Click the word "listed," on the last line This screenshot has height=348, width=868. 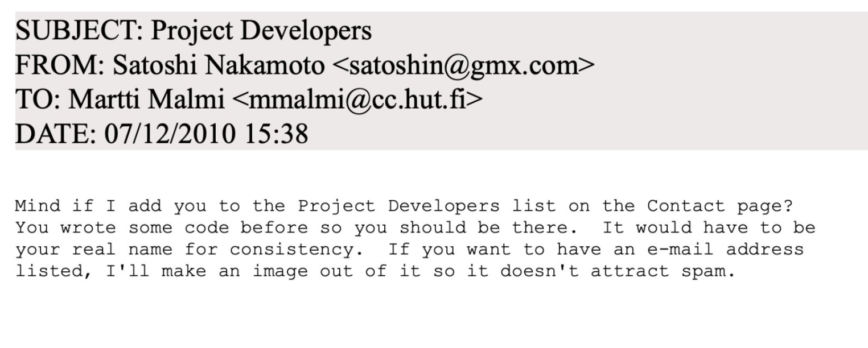point(54,271)
